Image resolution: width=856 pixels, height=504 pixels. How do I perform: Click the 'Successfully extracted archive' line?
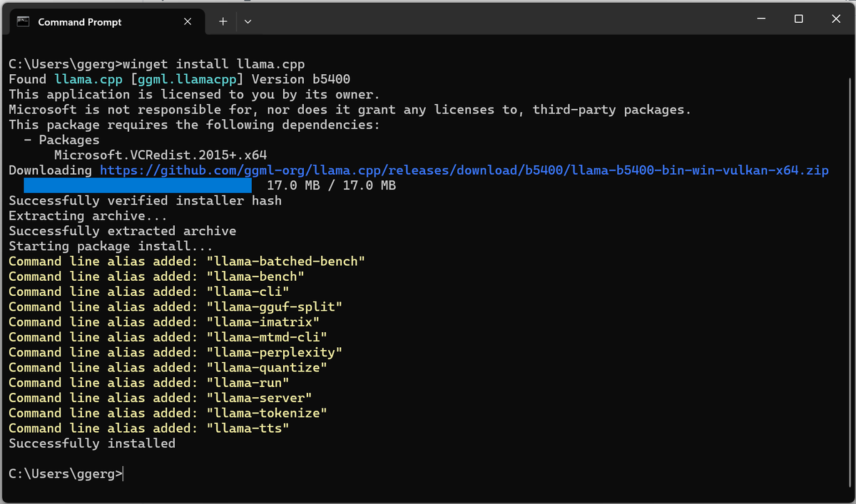pos(122,231)
